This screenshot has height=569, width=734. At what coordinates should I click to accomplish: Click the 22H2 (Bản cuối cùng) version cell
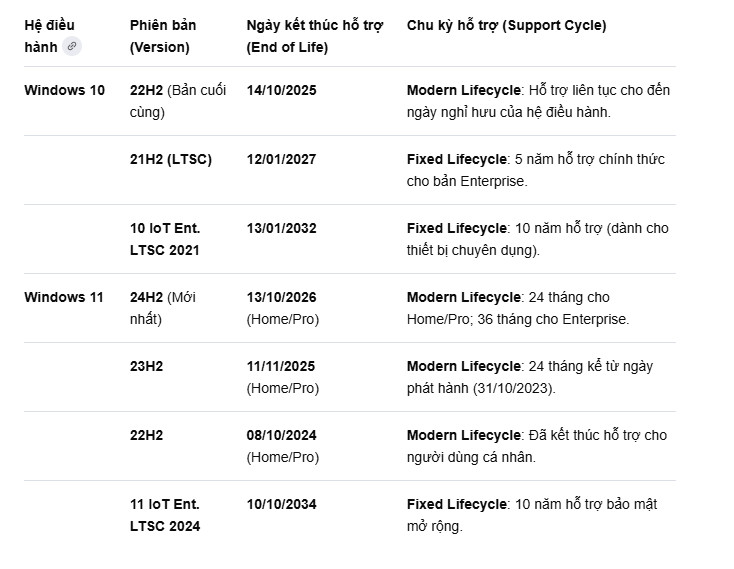pos(178,101)
